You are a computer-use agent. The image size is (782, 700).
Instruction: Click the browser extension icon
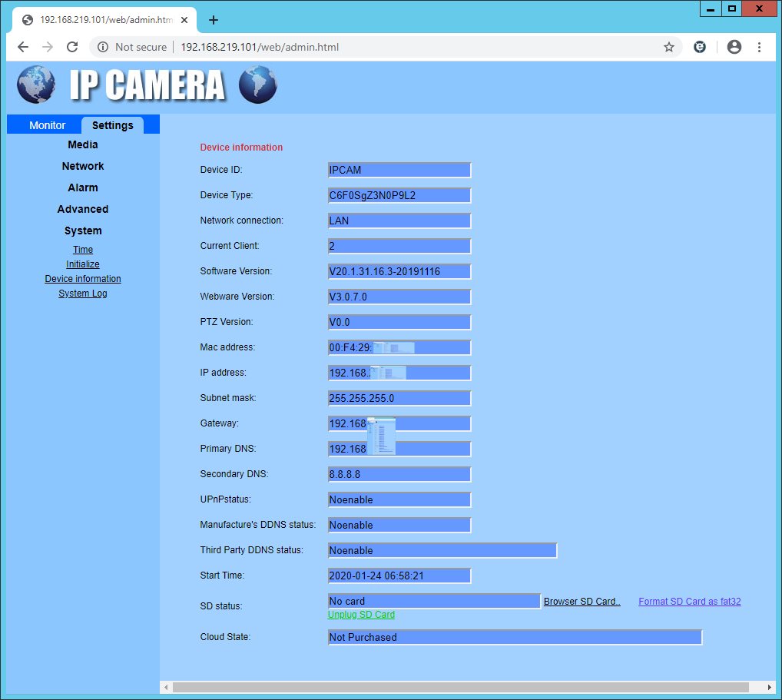(700, 47)
